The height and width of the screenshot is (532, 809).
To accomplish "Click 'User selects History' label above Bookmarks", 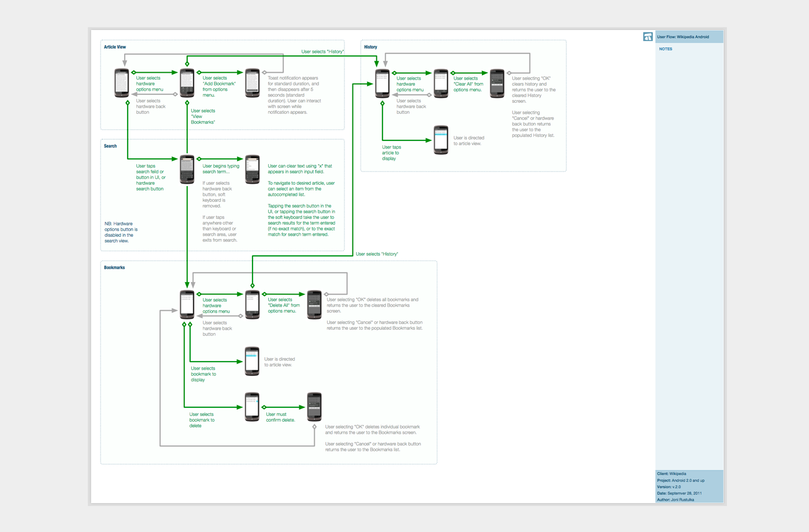I will point(377,254).
